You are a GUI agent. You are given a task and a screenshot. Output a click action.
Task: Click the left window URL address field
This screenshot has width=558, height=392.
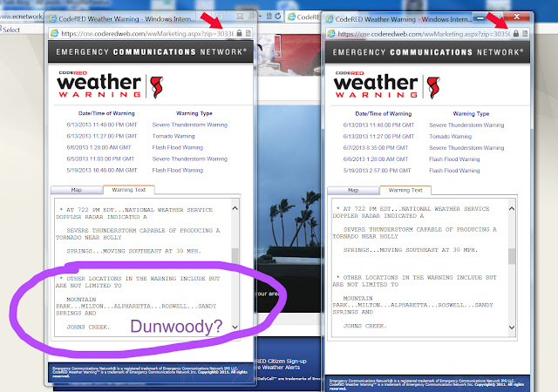[147, 33]
